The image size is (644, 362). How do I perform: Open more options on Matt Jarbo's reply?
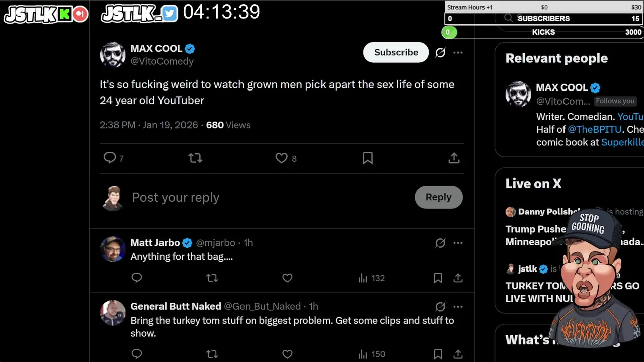pyautogui.click(x=458, y=243)
